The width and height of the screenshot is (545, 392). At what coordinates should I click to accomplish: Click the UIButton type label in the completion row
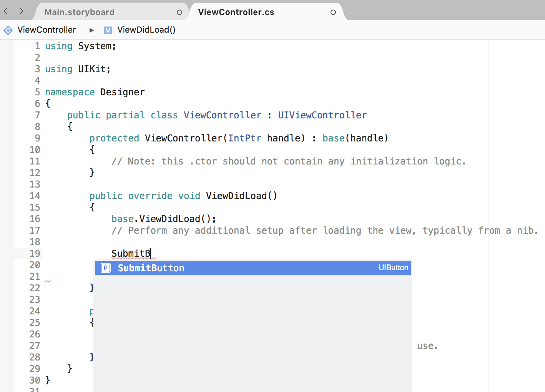pos(394,267)
